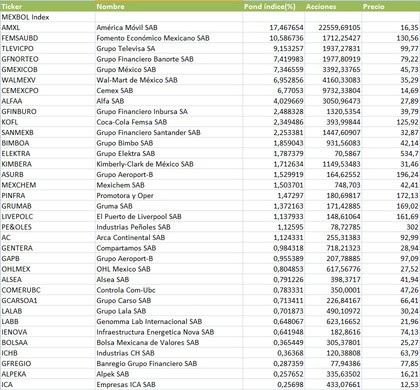The height and width of the screenshot is (390, 420).
Task: Select the GMEXICOB ticker cell
Action: tap(48, 69)
